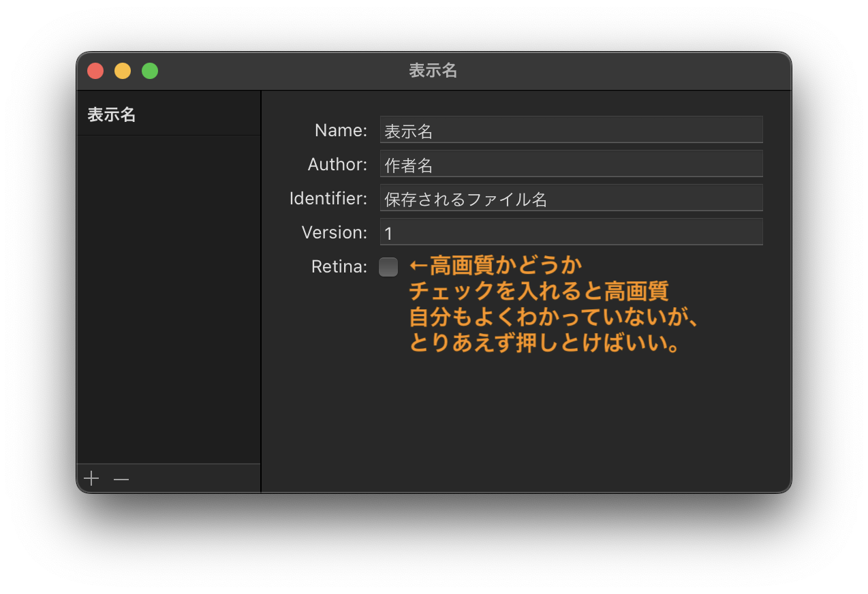Screen dimensions: 868x594
Task: Click inside the Author input to change it
Action: pos(571,163)
